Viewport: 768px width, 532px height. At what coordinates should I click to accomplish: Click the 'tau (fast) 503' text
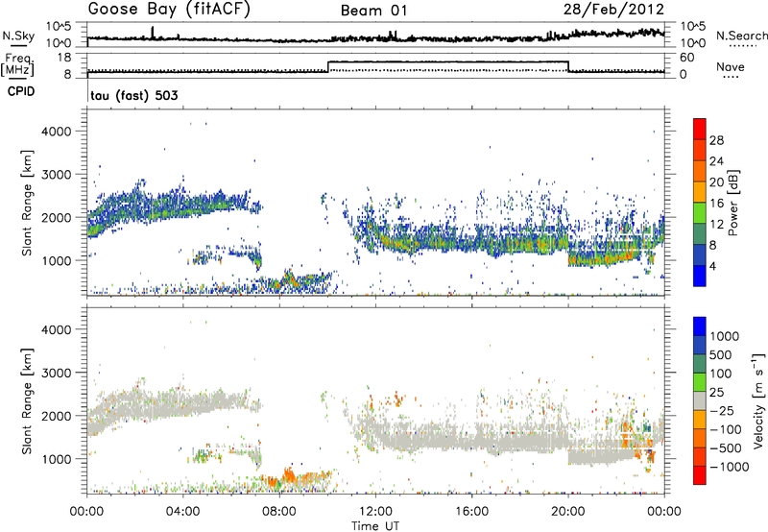click(133, 95)
